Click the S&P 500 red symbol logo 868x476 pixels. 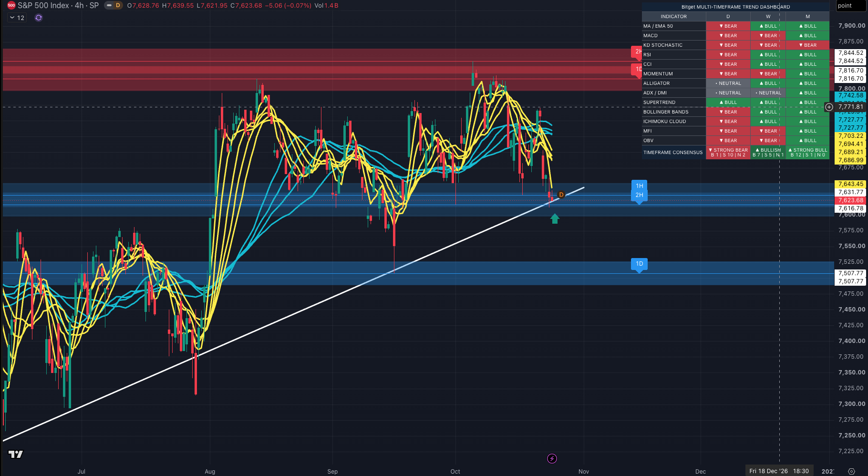pyautogui.click(x=11, y=6)
